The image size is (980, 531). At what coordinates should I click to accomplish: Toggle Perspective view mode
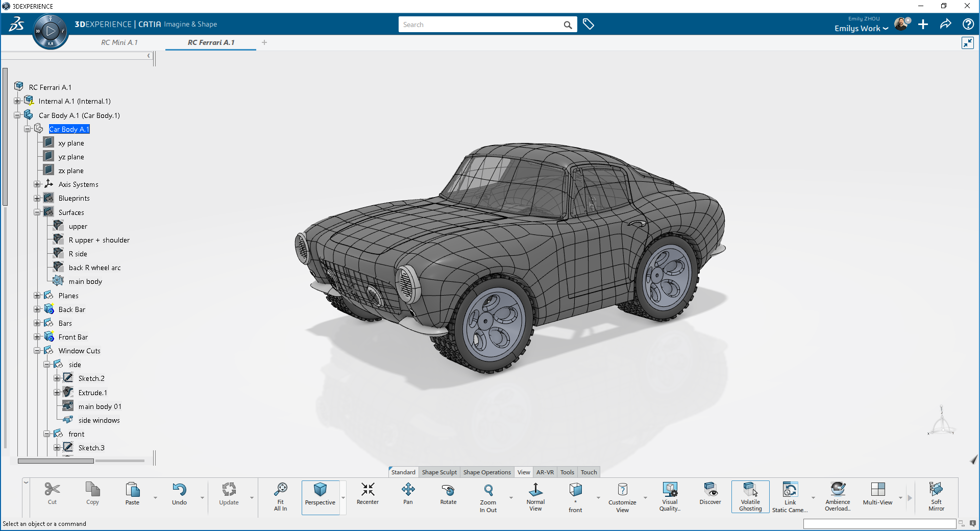(x=320, y=496)
